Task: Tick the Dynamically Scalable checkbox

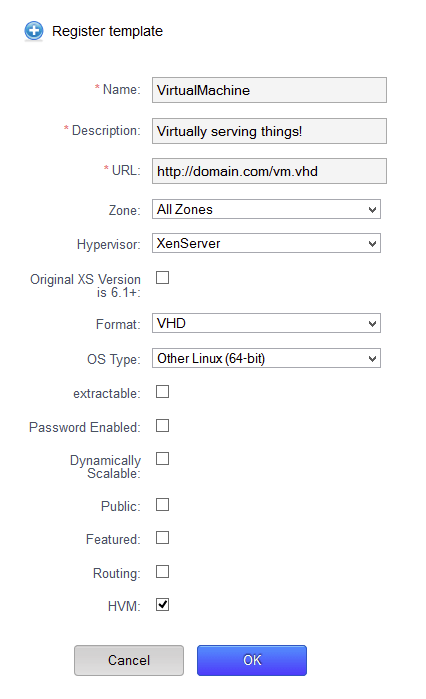Action: 162,458
